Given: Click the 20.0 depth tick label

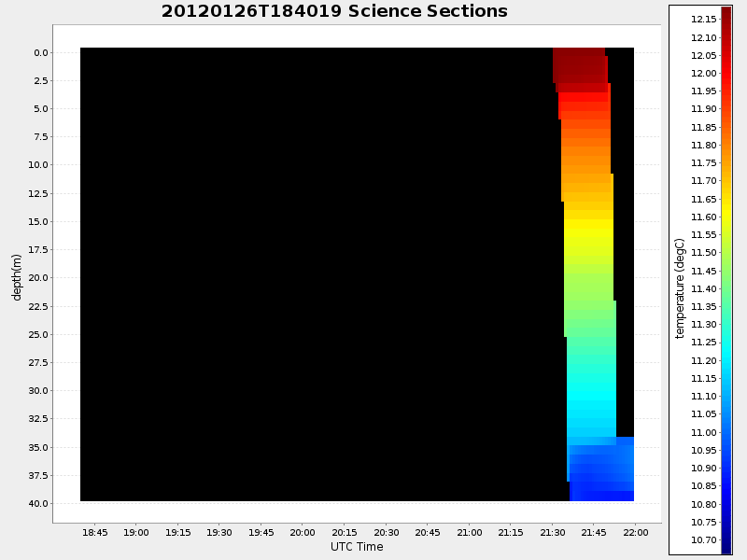Looking at the screenshot, I should click(x=38, y=278).
